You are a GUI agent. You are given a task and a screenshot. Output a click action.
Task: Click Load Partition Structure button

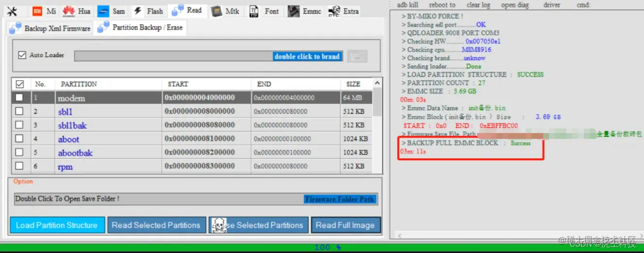pos(57,225)
